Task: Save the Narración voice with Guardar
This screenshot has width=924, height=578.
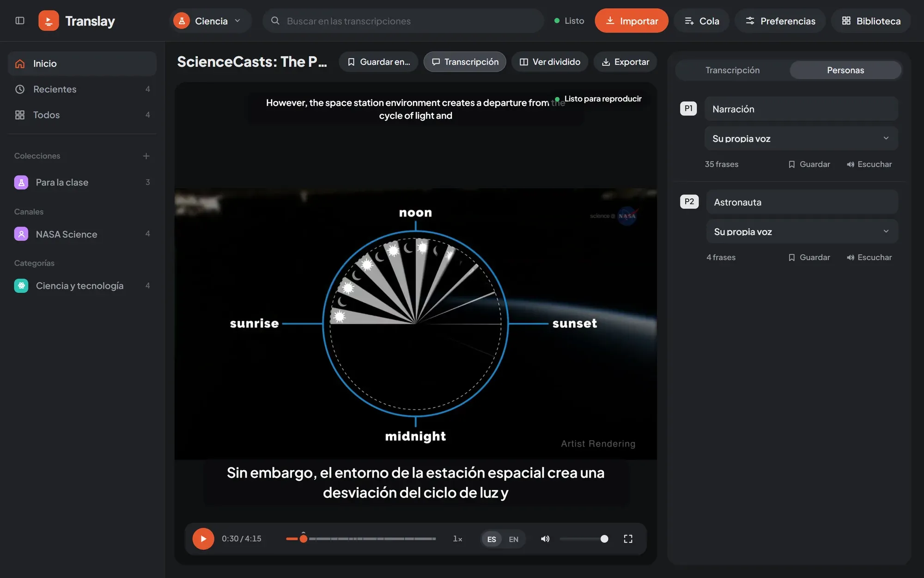Action: [809, 164]
